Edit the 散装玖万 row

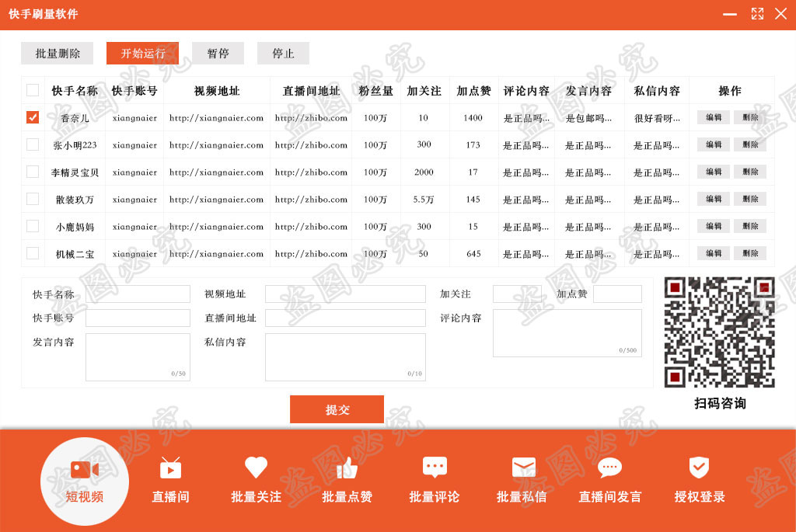tap(714, 199)
